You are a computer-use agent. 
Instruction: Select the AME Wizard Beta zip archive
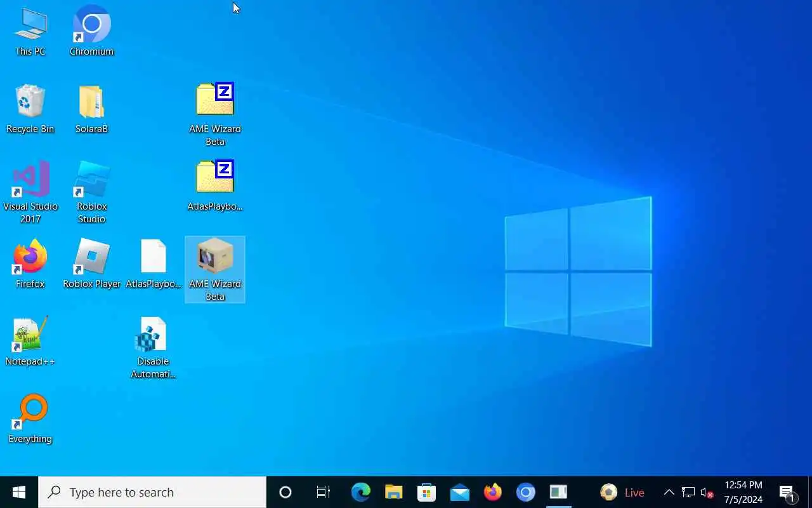tap(215, 114)
